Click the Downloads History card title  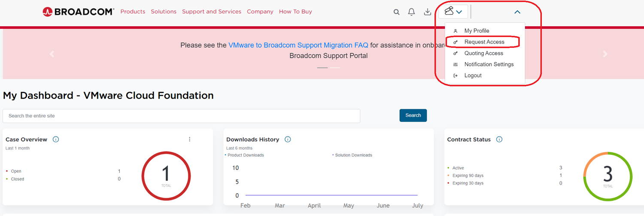[x=252, y=139]
